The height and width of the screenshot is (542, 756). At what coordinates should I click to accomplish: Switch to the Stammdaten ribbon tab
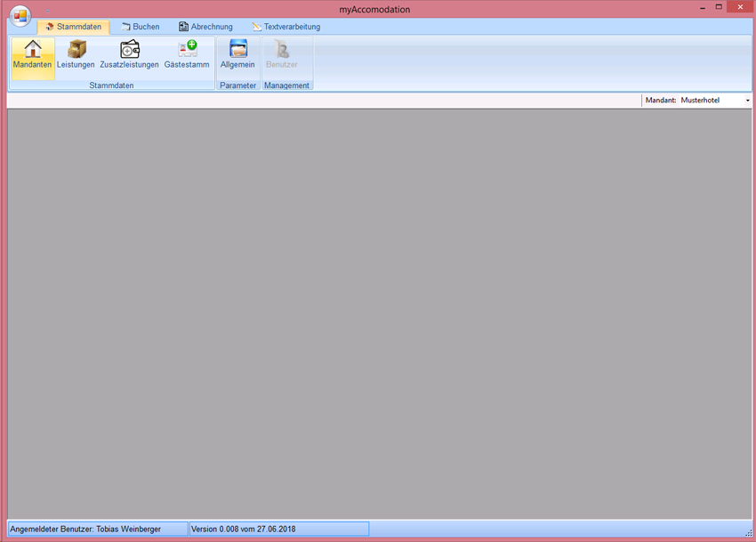pyautogui.click(x=73, y=27)
